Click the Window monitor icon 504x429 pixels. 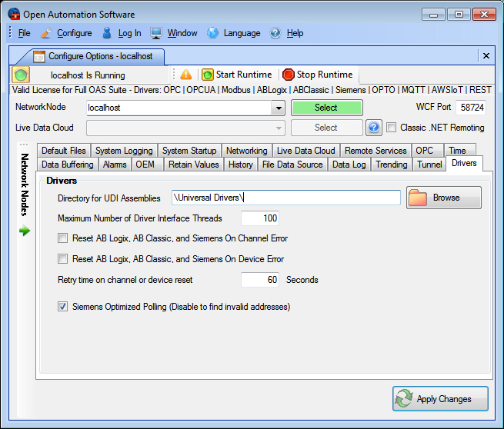[156, 33]
